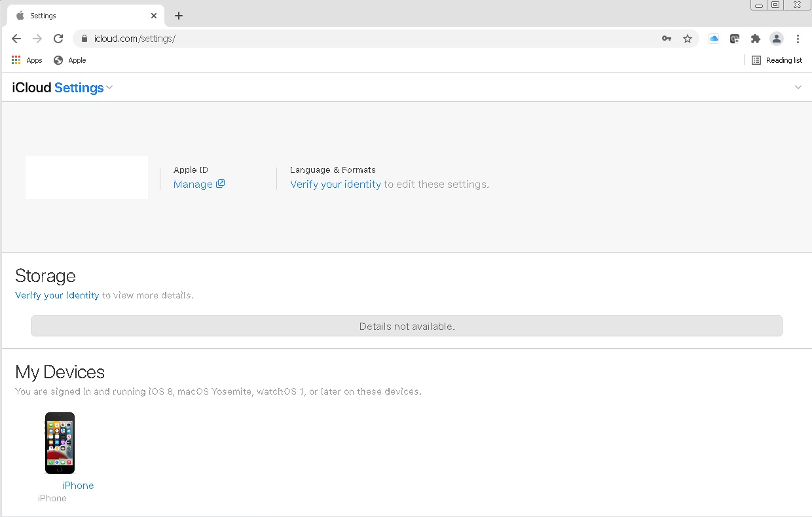Open the extension icon next to puzzle piece
Image resolution: width=812 pixels, height=517 pixels.
point(735,39)
